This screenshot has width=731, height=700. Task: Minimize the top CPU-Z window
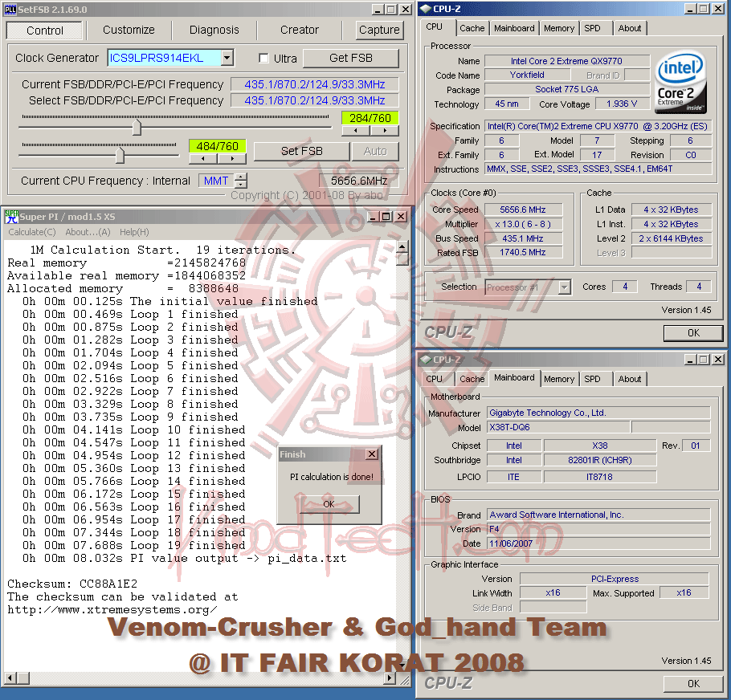tap(690, 9)
